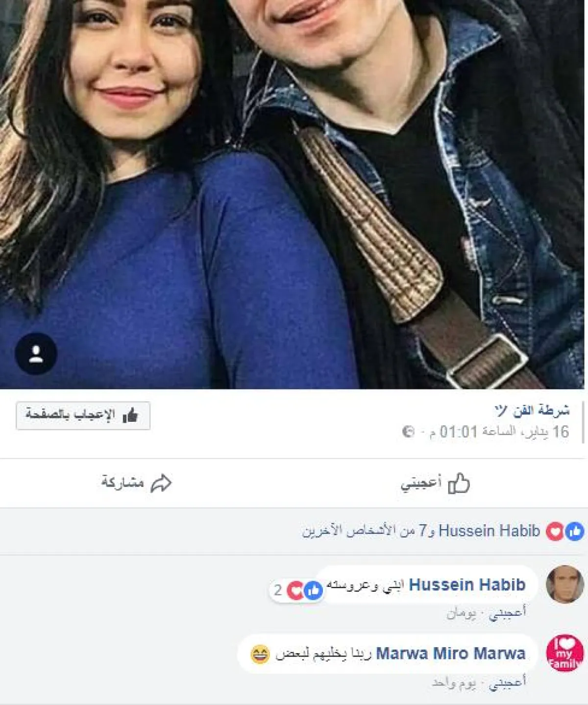The width and height of the screenshot is (588, 705).
Task: Click Hussein Habib's profile picture thumbnail
Action: (x=564, y=584)
